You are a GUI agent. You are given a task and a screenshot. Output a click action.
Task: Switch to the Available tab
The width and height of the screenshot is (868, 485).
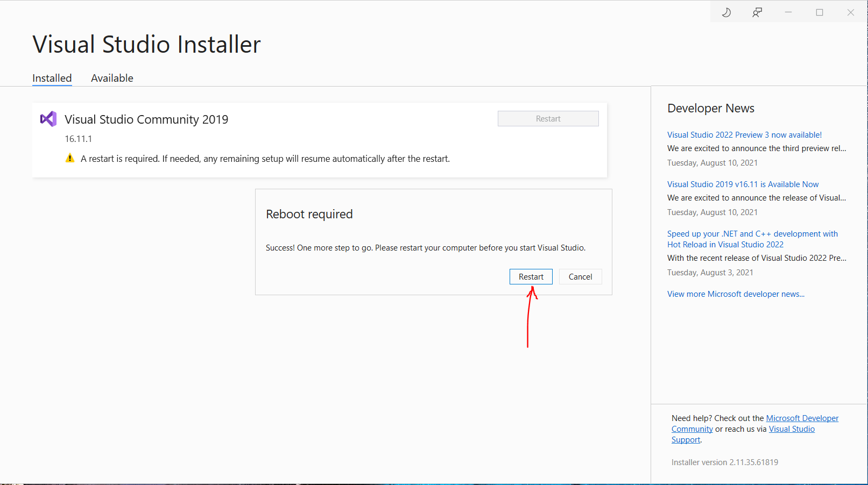coord(112,78)
